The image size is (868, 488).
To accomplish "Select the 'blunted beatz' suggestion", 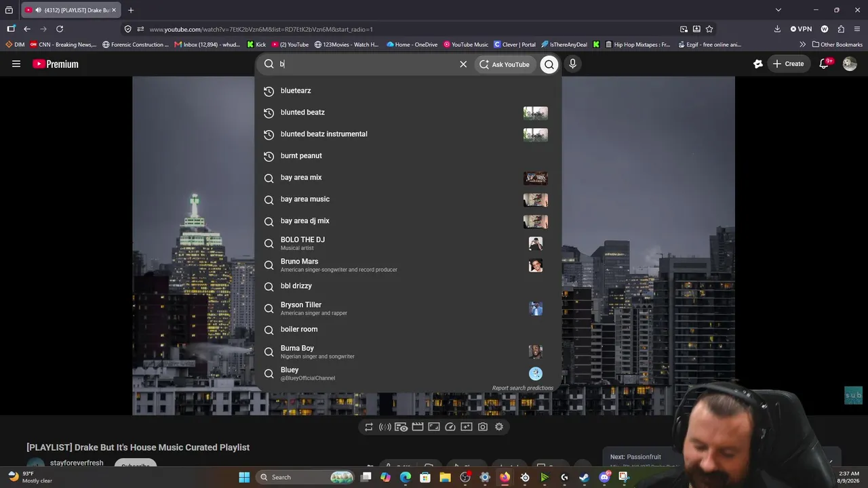I will click(408, 113).
